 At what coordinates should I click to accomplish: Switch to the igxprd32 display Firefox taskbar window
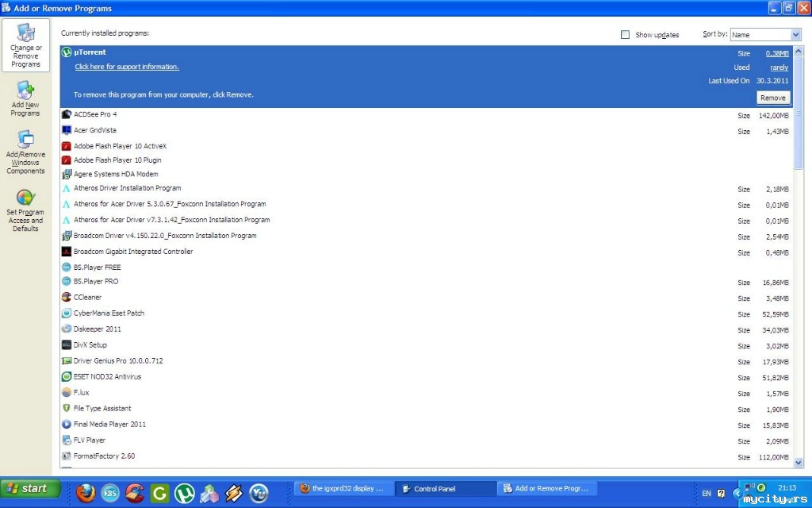click(x=344, y=489)
